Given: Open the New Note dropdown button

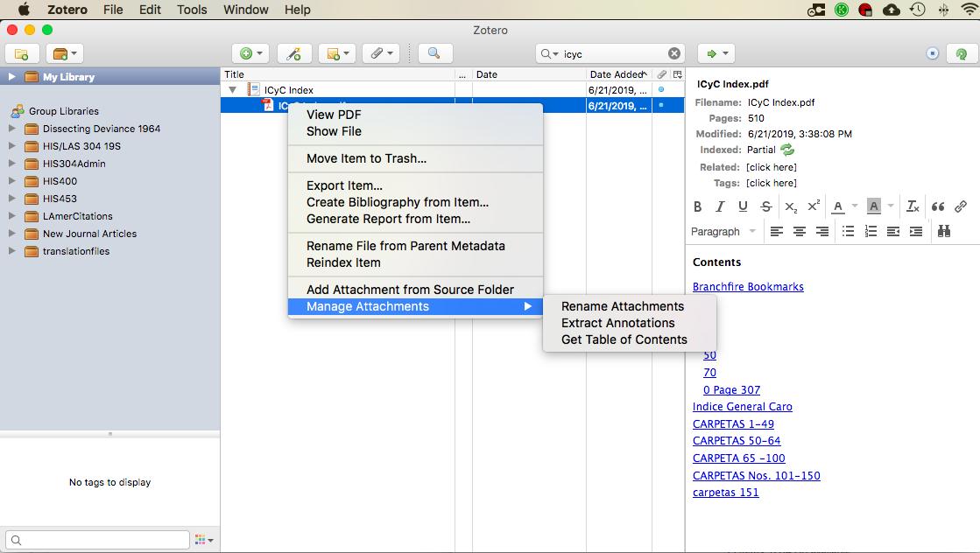Looking at the screenshot, I should [337, 53].
